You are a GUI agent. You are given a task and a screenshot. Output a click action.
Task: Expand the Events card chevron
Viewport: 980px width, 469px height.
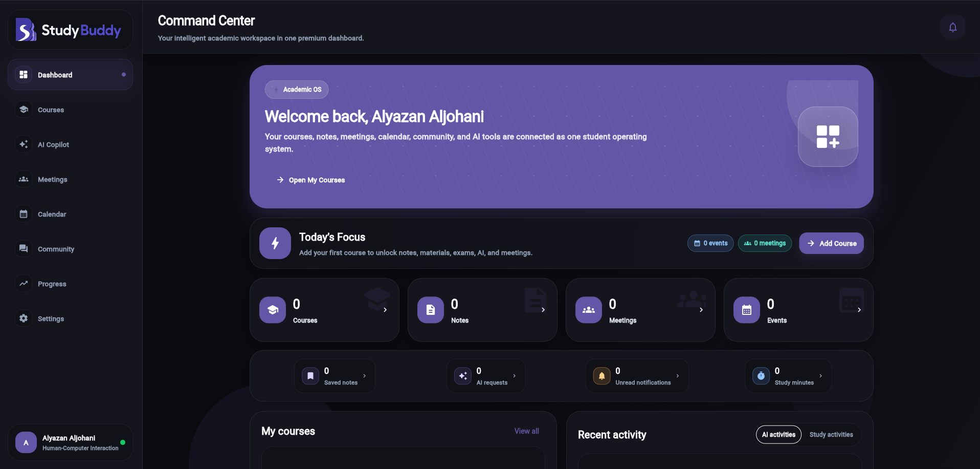[x=859, y=310]
